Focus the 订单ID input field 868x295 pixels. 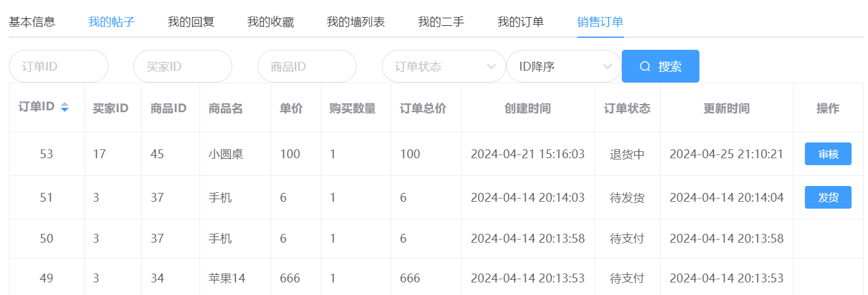[x=59, y=66]
